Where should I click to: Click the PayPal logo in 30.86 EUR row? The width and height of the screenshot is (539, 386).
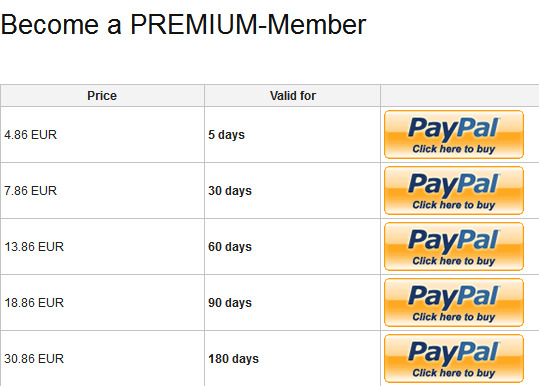click(x=454, y=353)
